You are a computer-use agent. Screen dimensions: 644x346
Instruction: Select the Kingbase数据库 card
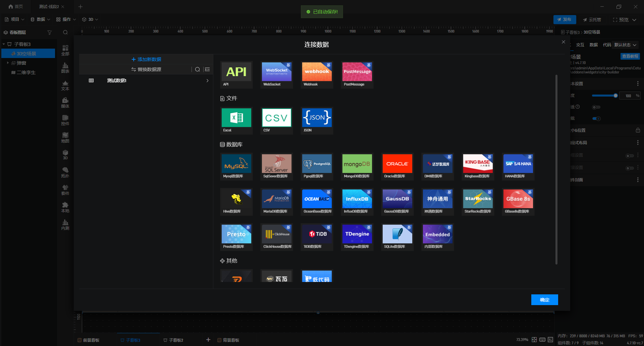[478, 167]
